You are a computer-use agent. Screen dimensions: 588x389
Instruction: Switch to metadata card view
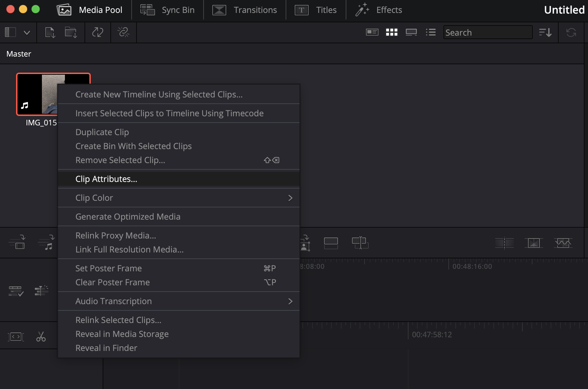[372, 32]
